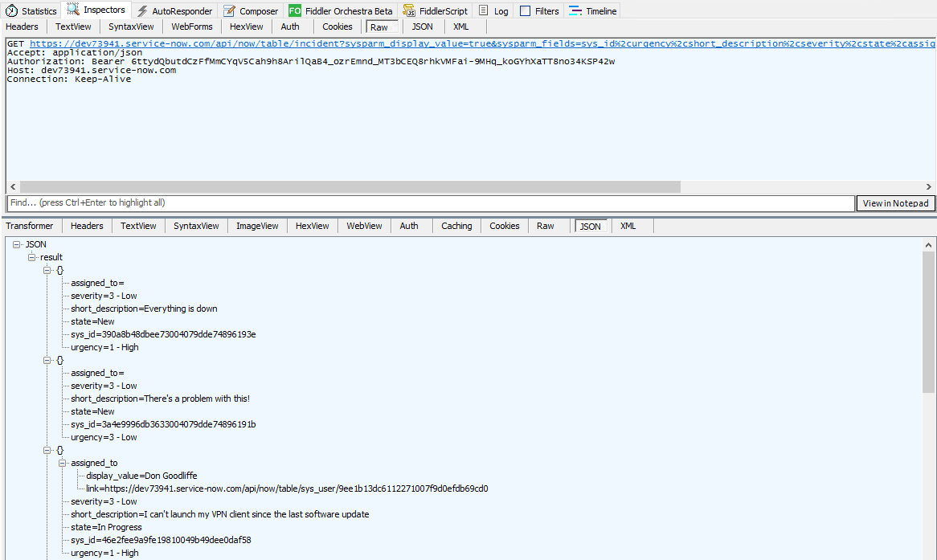Open the response ImageView tab
Viewport: 937px width, 560px height.
257,226
